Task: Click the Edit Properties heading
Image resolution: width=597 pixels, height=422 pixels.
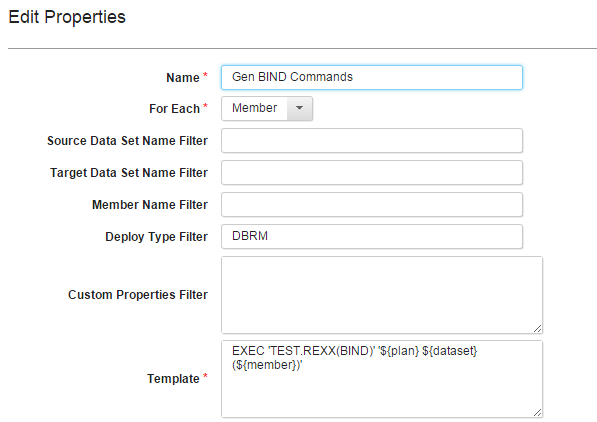Action: 67,18
